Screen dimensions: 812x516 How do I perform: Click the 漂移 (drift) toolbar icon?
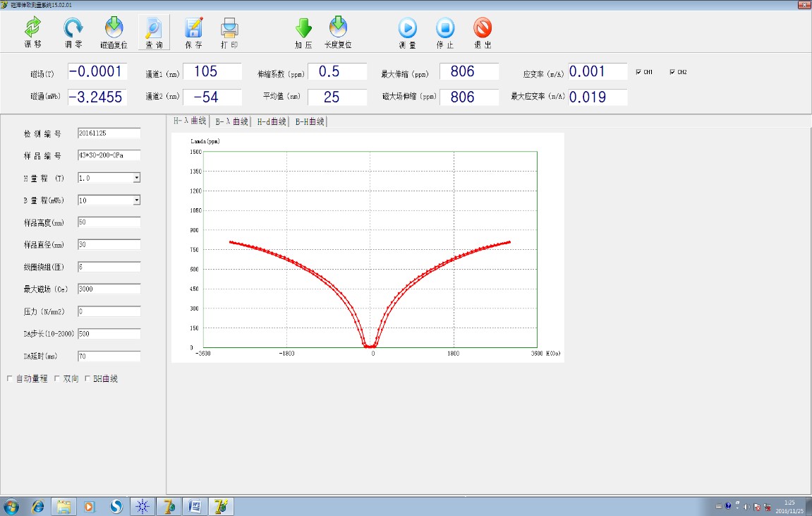(x=32, y=29)
